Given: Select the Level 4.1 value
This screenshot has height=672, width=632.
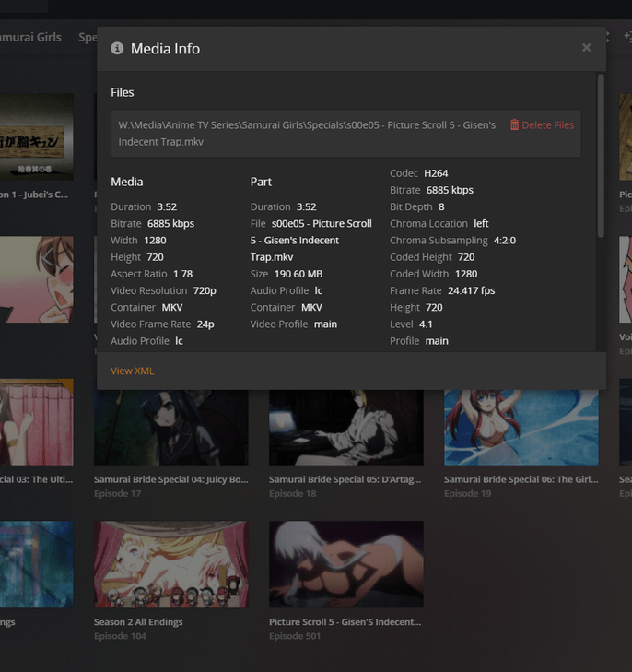Looking at the screenshot, I should pyautogui.click(x=426, y=324).
